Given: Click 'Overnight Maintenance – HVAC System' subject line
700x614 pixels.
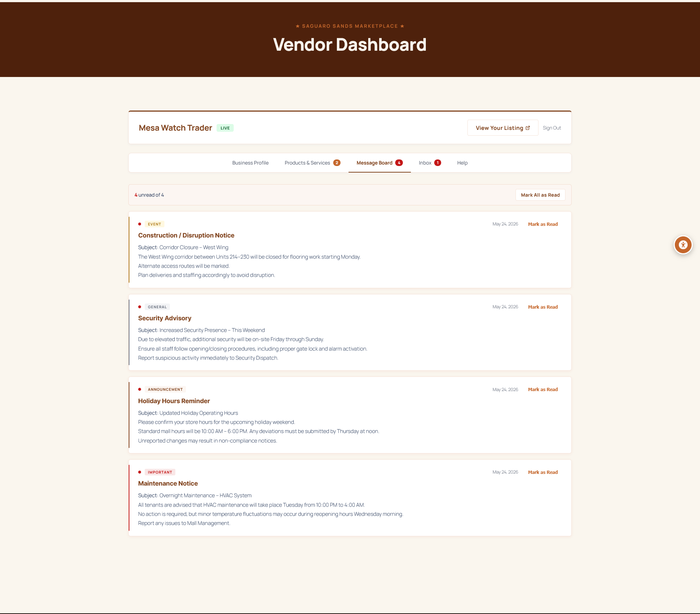Looking at the screenshot, I should [x=195, y=495].
